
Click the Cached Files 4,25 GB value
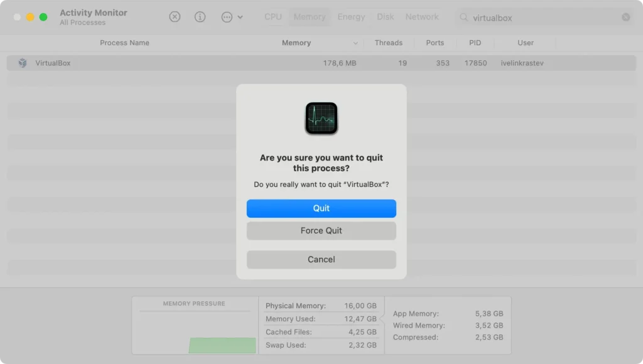[362, 332]
